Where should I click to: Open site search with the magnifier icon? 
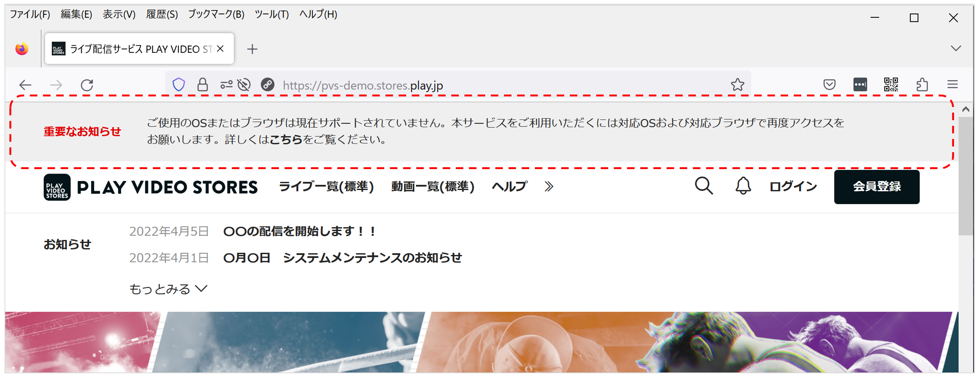click(704, 186)
